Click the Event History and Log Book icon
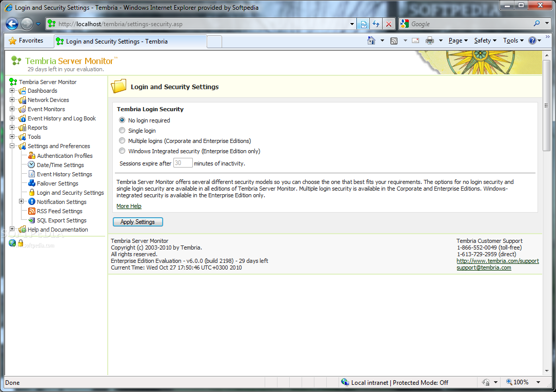This screenshot has height=392, width=556. coord(22,119)
